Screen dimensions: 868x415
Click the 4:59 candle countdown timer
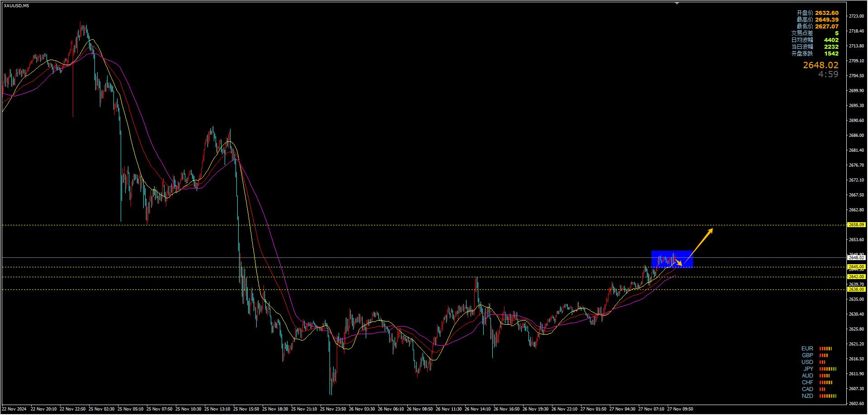point(828,75)
